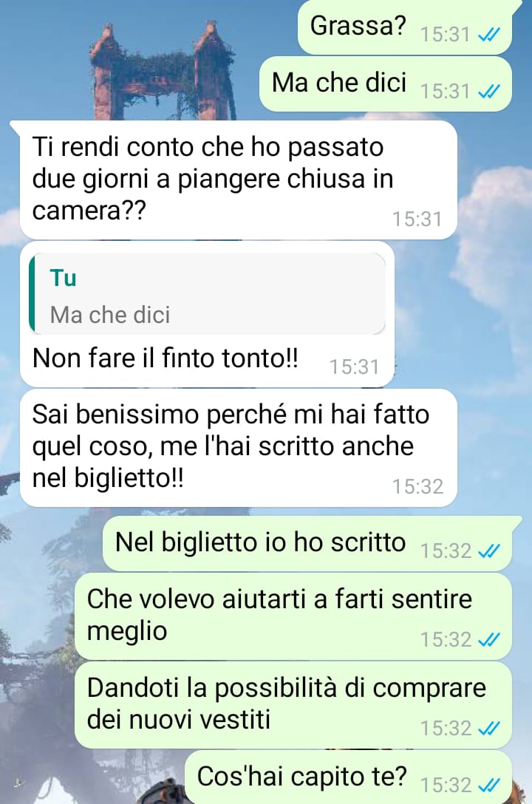
Task: Tap the read ticks on 'Nel biglietto io ho scritto'
Action: click(x=488, y=551)
